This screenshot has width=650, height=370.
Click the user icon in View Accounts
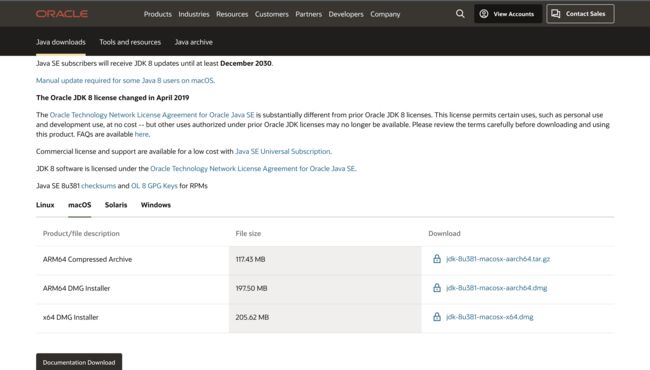tap(484, 14)
